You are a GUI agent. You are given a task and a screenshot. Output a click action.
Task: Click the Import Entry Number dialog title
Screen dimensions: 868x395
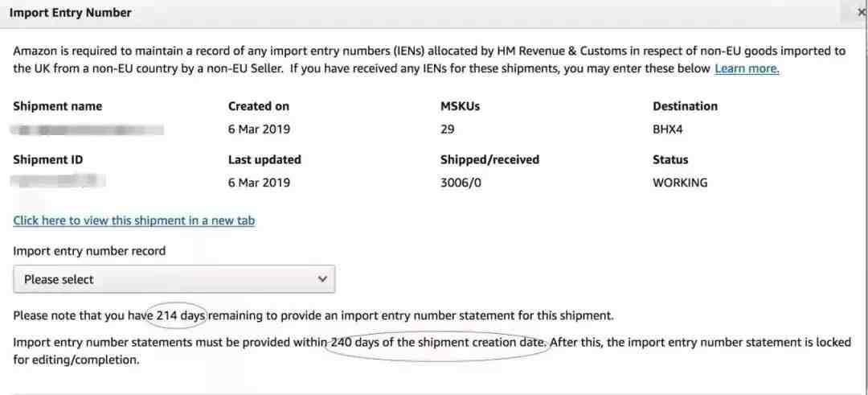coord(71,13)
